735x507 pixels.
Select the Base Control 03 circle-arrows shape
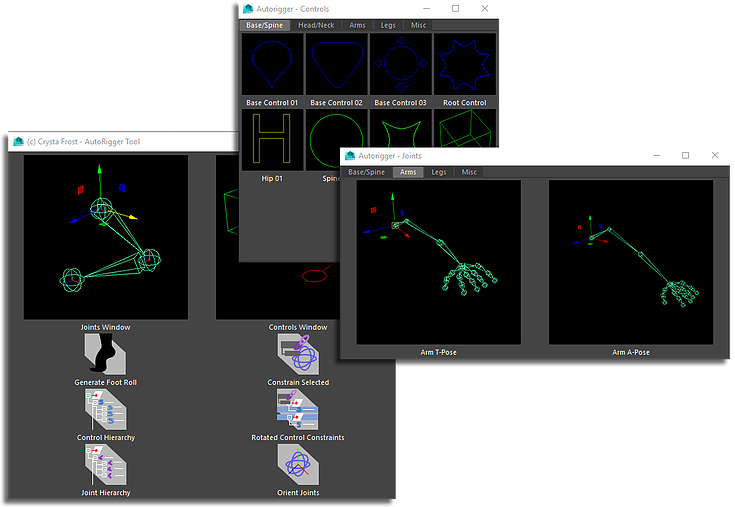tap(401, 64)
